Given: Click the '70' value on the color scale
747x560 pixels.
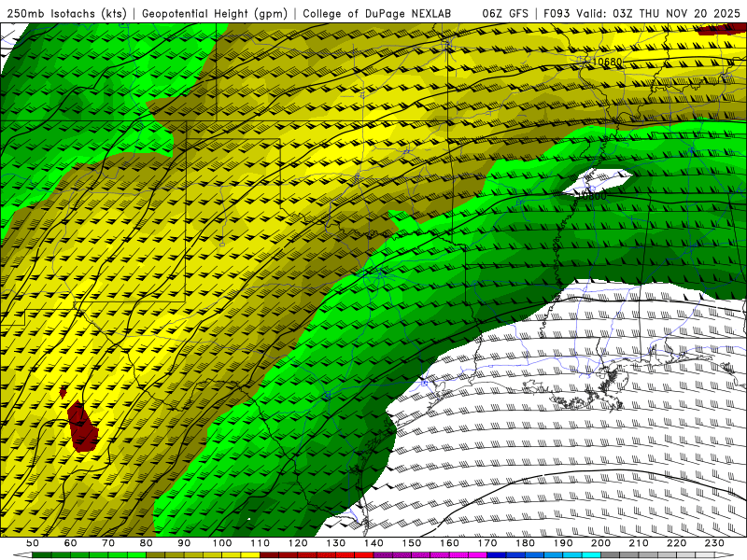Looking at the screenshot, I should pyautogui.click(x=108, y=543).
